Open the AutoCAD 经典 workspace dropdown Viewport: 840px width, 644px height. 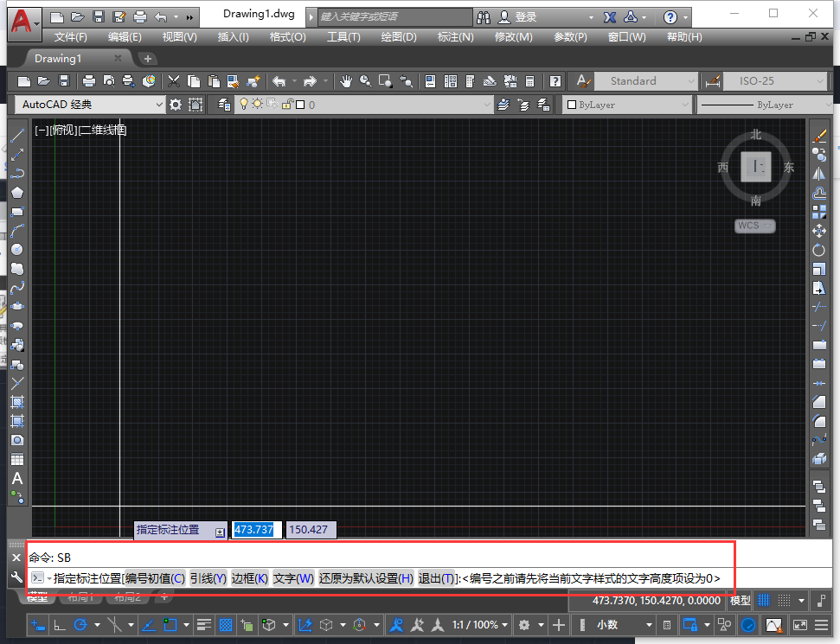(89, 105)
